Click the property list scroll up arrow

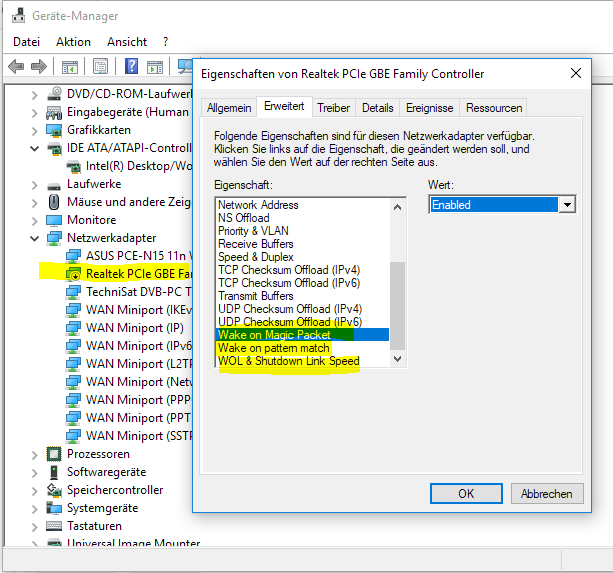click(x=398, y=207)
